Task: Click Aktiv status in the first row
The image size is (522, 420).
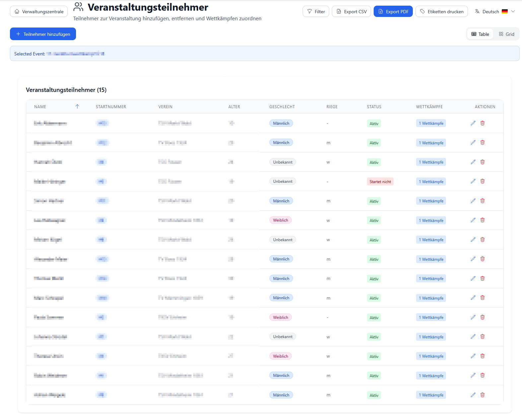Action: [374, 123]
